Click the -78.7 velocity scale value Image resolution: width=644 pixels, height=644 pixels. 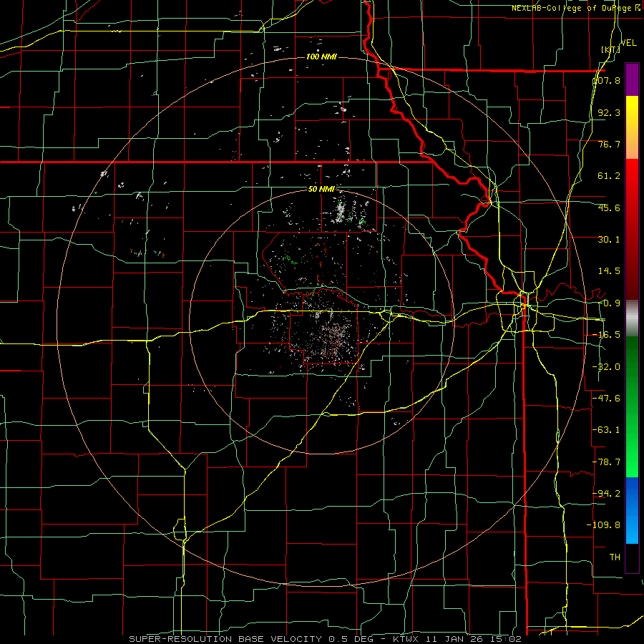(607, 462)
